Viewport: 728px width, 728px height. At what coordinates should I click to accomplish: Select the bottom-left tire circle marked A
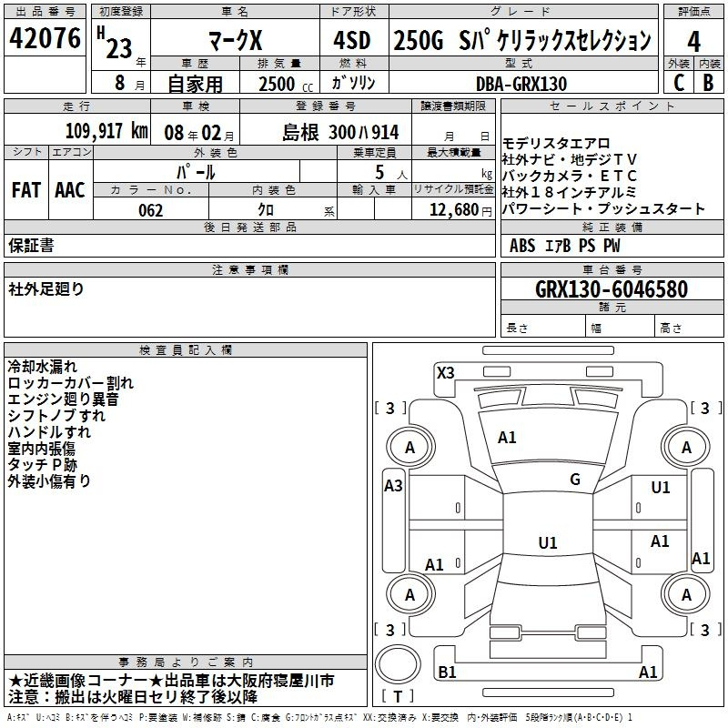[409, 594]
